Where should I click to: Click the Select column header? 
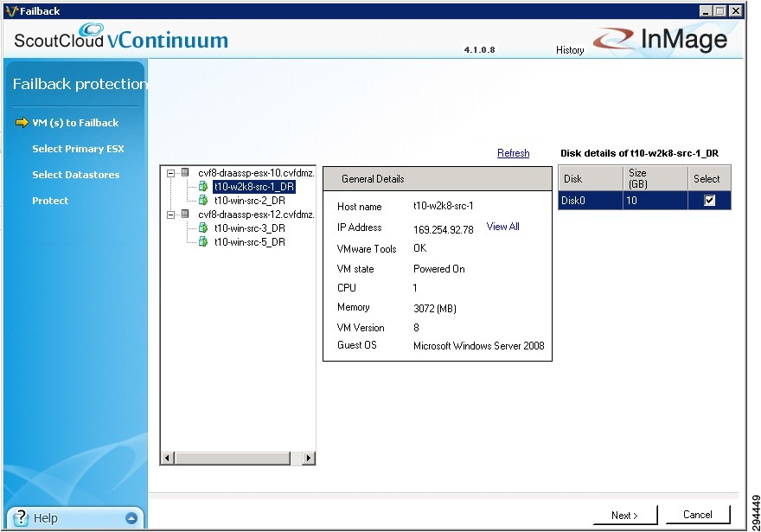point(709,178)
